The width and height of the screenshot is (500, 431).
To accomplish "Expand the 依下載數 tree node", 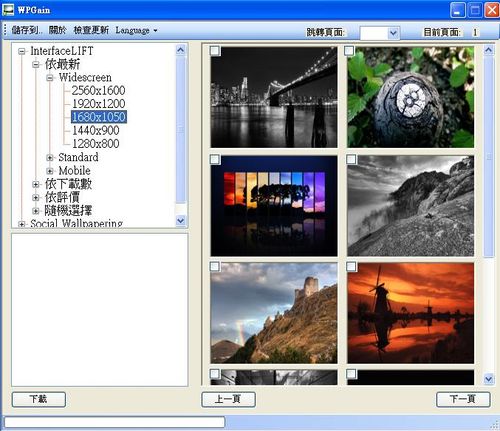I will (36, 184).
